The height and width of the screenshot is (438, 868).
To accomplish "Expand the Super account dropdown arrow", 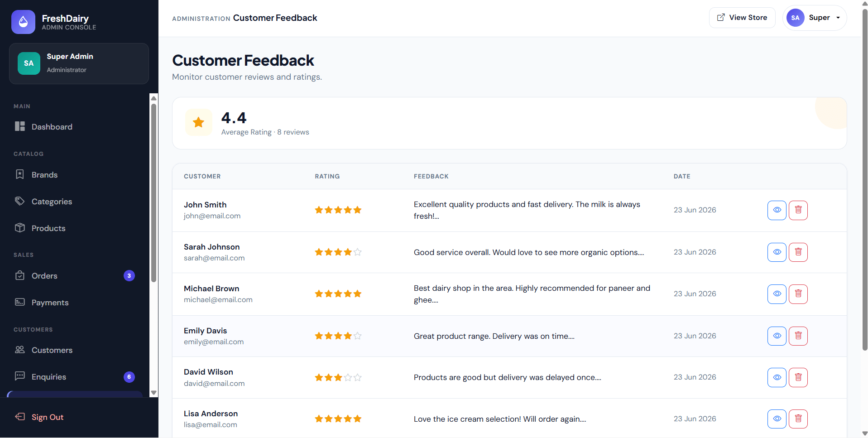I will pyautogui.click(x=838, y=18).
